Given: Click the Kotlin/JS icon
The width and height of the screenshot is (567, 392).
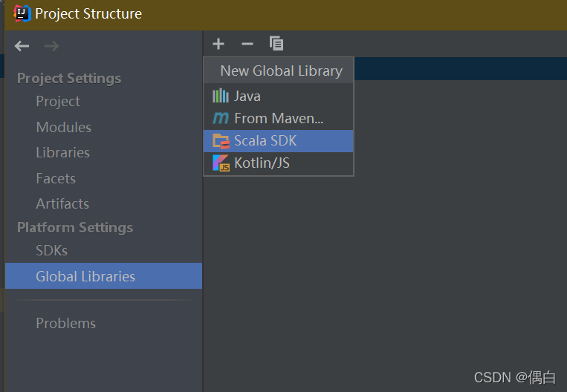Looking at the screenshot, I should point(221,163).
